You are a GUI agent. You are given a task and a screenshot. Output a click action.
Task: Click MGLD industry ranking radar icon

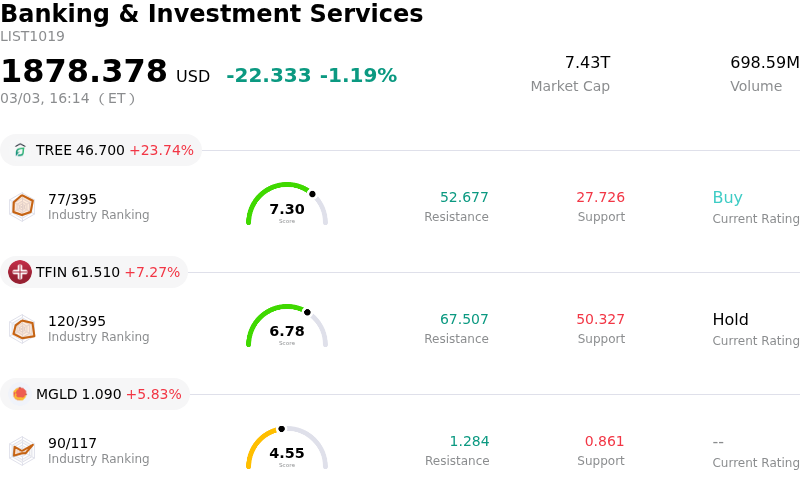click(22, 450)
